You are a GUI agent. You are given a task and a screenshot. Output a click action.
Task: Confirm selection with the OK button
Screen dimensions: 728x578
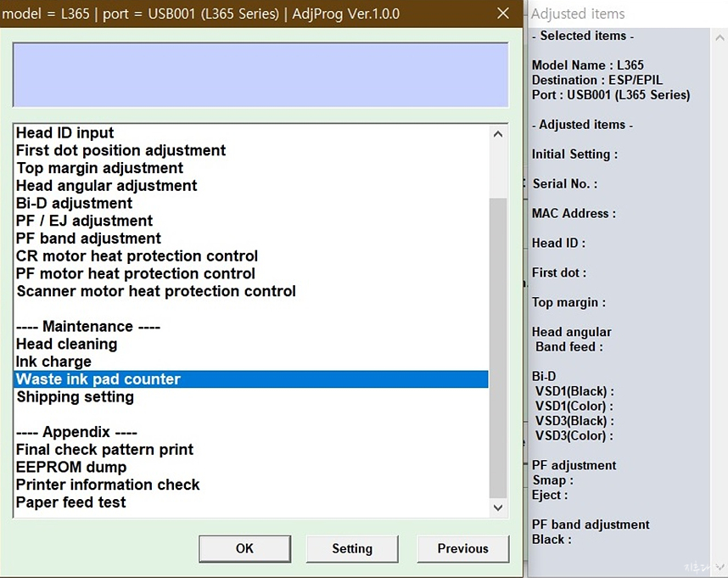[244, 548]
